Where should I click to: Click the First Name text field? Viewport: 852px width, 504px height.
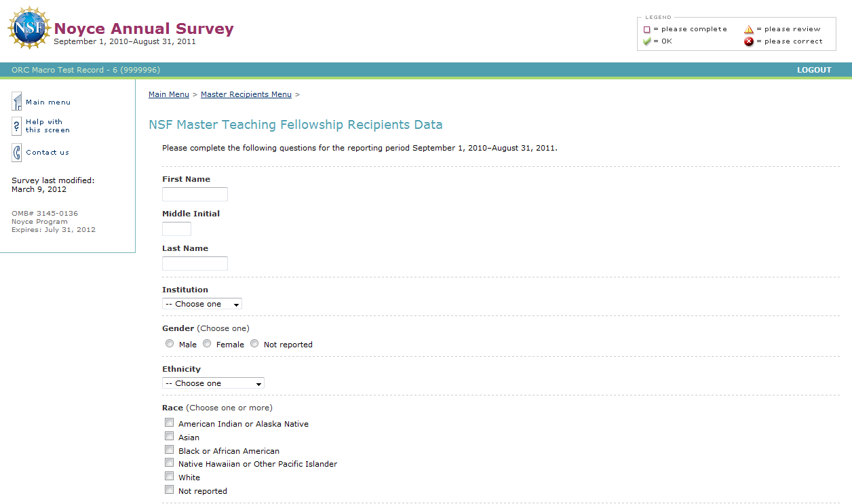pos(195,195)
